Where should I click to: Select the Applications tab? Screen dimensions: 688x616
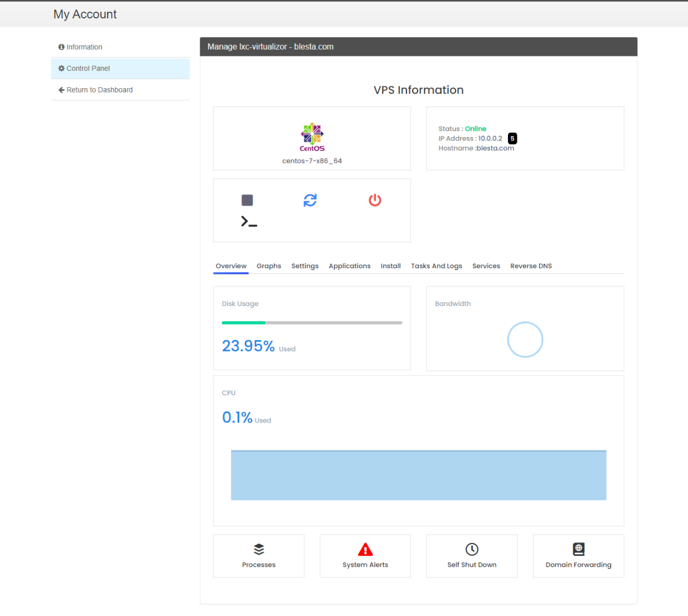click(x=350, y=266)
